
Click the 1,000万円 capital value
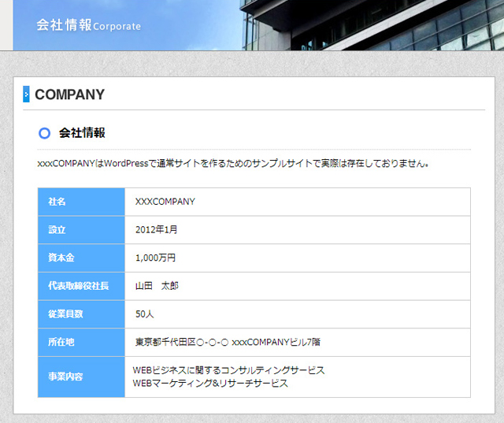coord(155,258)
